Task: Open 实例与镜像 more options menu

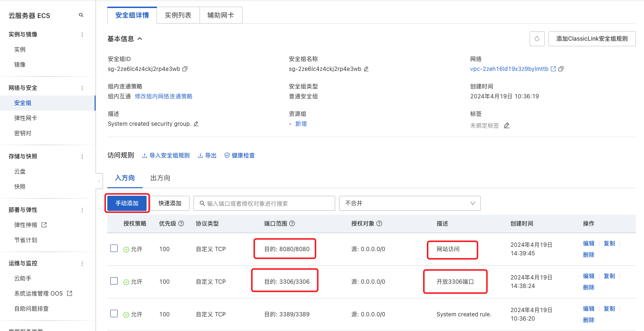Action: 82,35
